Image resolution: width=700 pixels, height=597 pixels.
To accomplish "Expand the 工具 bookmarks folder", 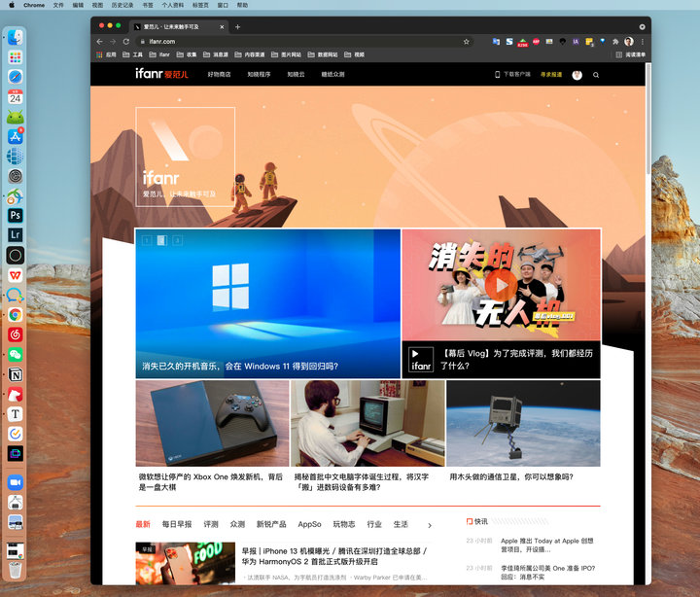I will coord(132,54).
